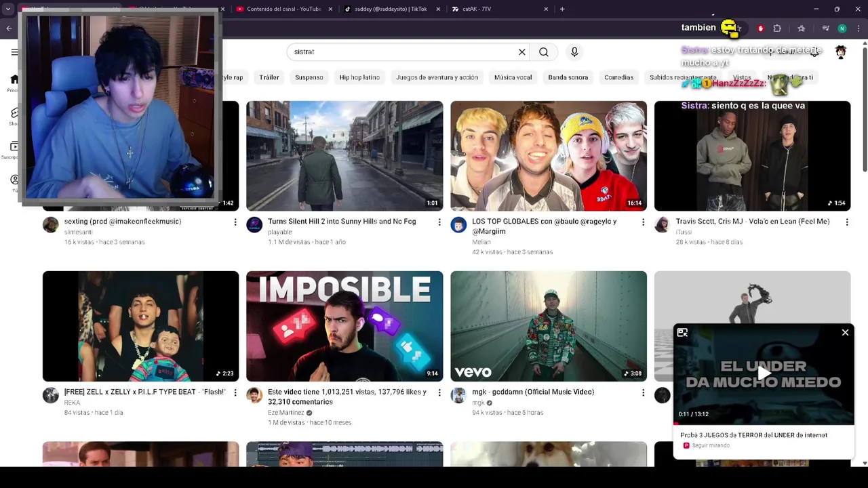This screenshot has width=868, height=488.
Task: Open iTussi channel name link
Action: pos(684,232)
